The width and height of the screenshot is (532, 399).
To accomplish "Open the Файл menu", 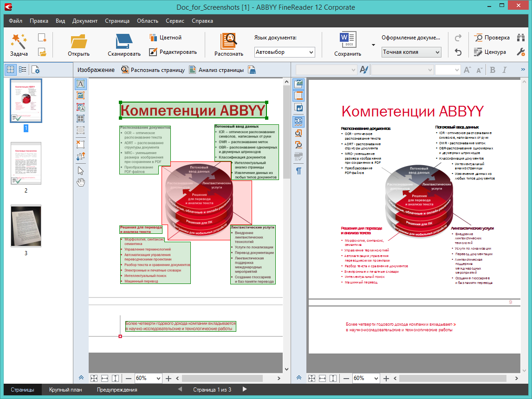I will tap(16, 21).
